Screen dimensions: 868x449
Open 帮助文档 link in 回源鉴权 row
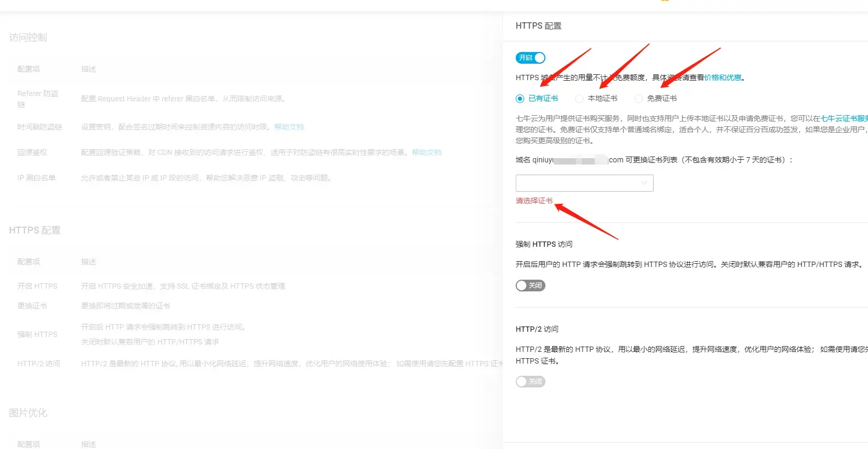click(x=427, y=152)
